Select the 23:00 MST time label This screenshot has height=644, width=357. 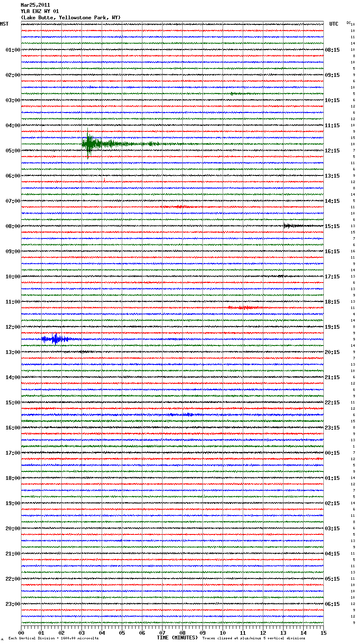pyautogui.click(x=13, y=604)
